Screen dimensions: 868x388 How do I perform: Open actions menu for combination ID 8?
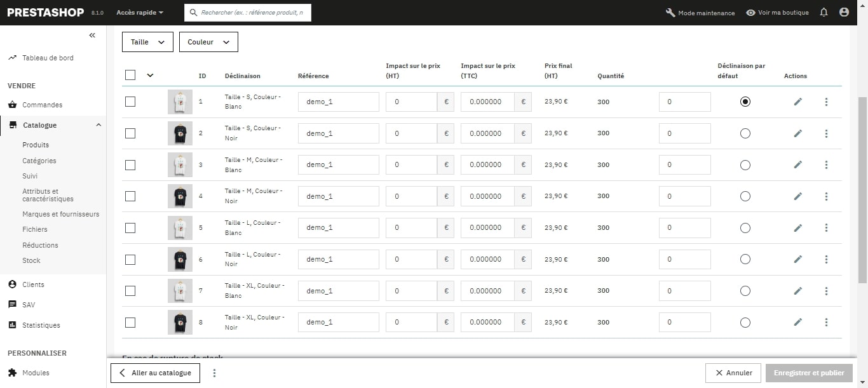coord(826,322)
